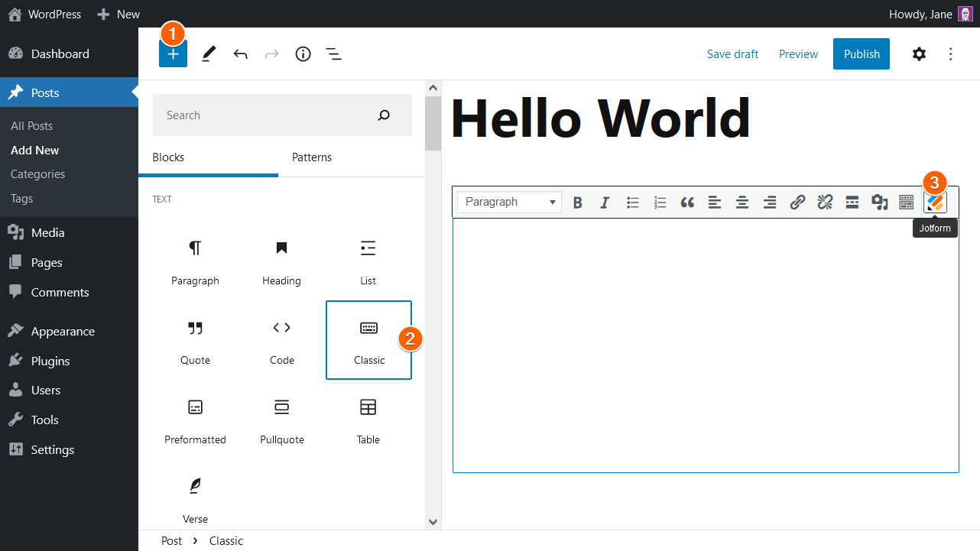This screenshot has width=980, height=551.
Task: Open the three-dot Options menu
Action: 951,54
